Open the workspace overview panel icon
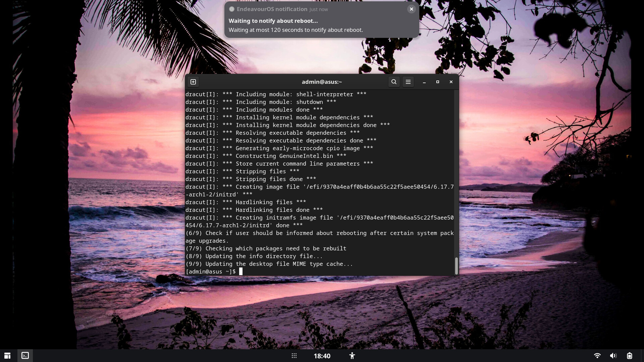The image size is (644, 362). coord(7,356)
